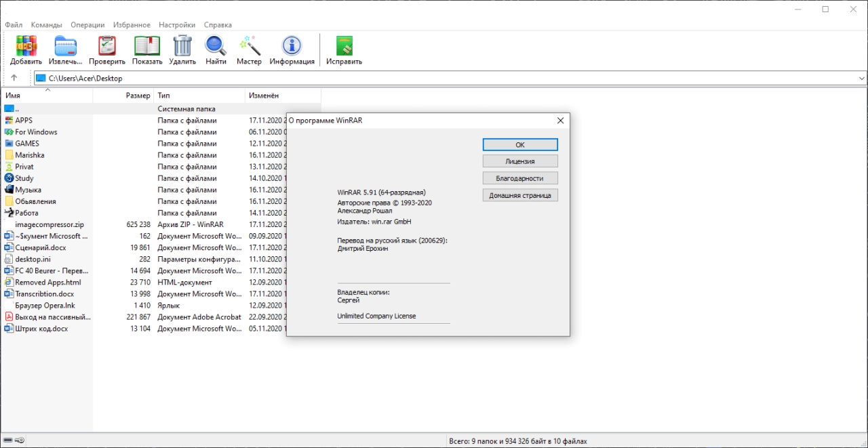Select the FC 40 Beurer document icon

pos(9,270)
